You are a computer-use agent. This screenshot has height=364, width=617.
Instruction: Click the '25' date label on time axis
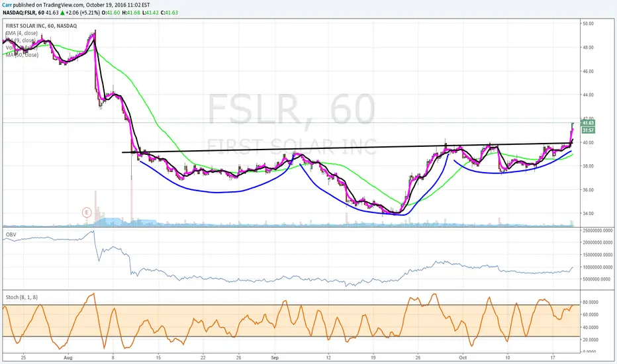[x=23, y=357]
